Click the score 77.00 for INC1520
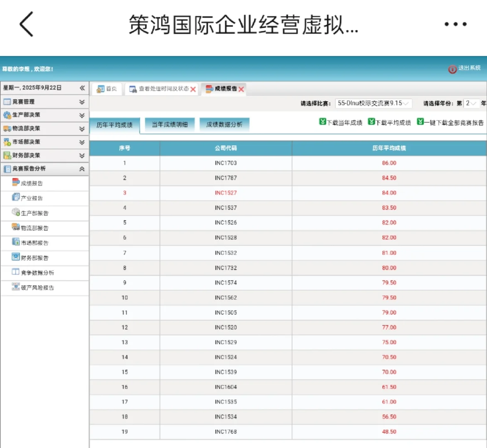487x448 pixels. 389,327
